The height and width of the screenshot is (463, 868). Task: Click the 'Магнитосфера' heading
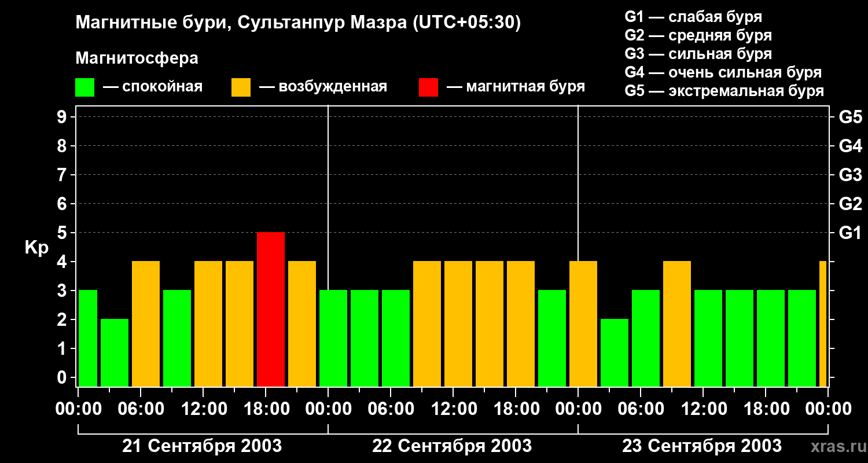pos(137,58)
